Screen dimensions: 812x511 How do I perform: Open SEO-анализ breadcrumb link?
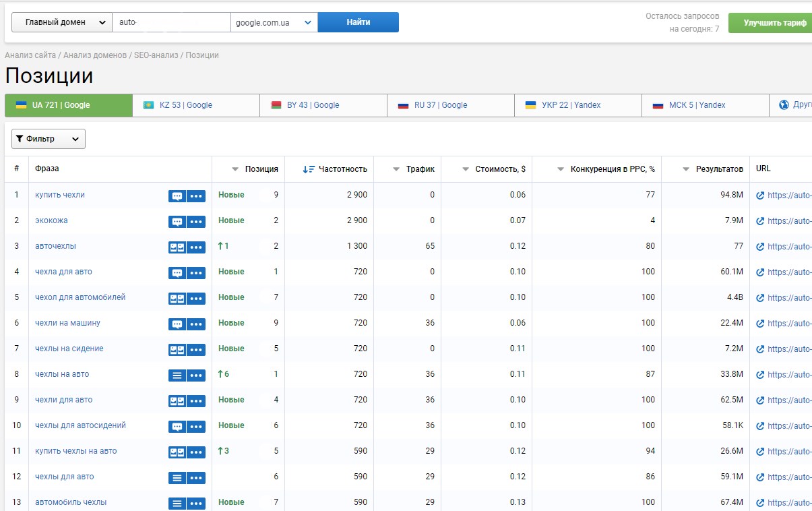tap(156, 55)
